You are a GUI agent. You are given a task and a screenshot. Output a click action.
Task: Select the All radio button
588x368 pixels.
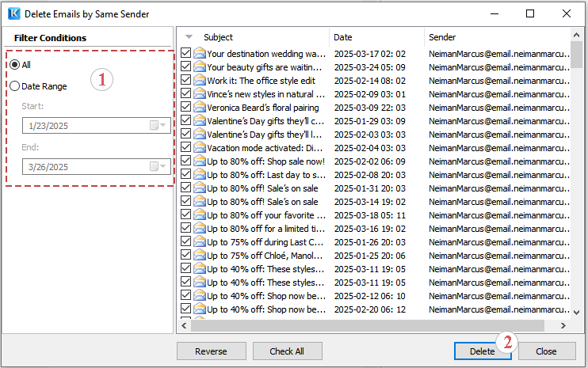pos(14,64)
